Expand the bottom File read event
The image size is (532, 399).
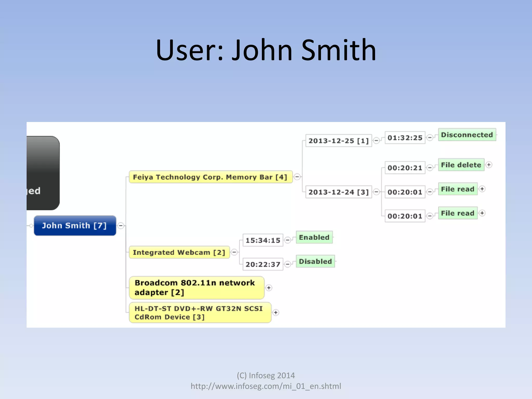(x=482, y=213)
